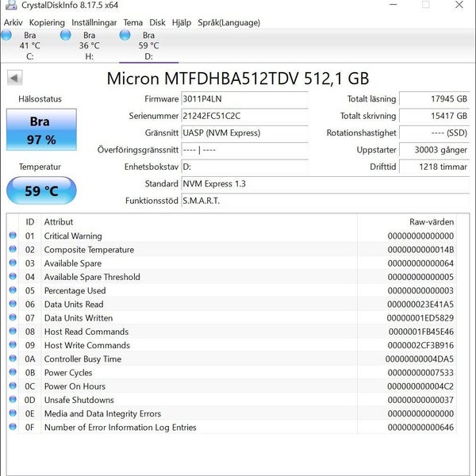The image size is (476, 476).
Task: Click status icon of Power On Hours row
Action: 13,386
